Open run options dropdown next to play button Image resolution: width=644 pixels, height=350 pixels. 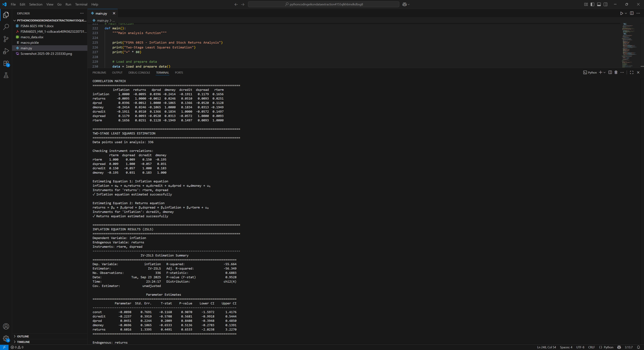coord(626,13)
